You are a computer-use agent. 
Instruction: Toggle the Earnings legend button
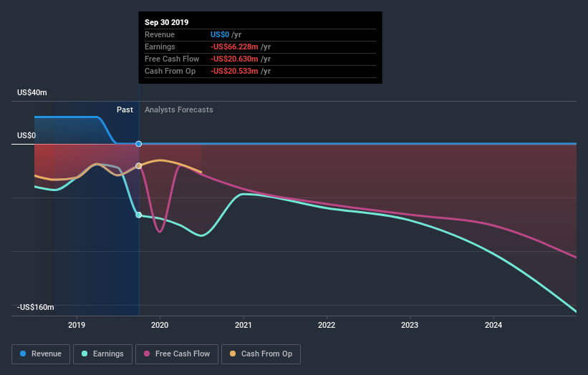click(x=102, y=354)
